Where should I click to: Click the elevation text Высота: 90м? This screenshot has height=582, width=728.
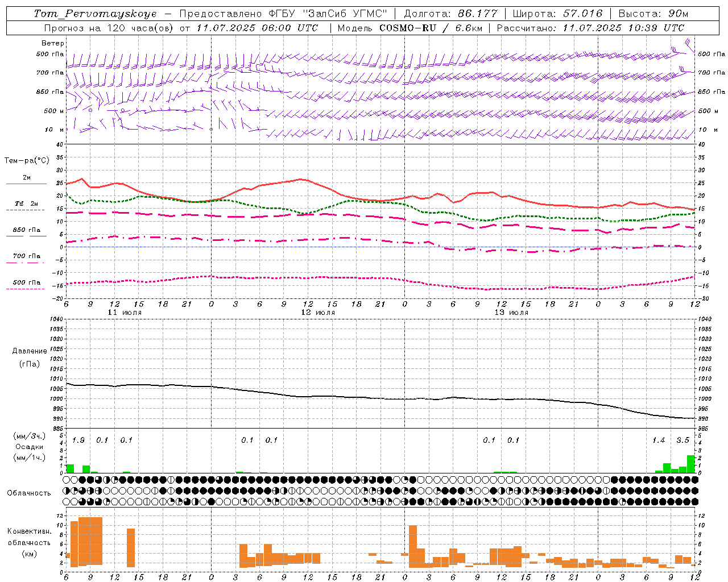(x=653, y=14)
